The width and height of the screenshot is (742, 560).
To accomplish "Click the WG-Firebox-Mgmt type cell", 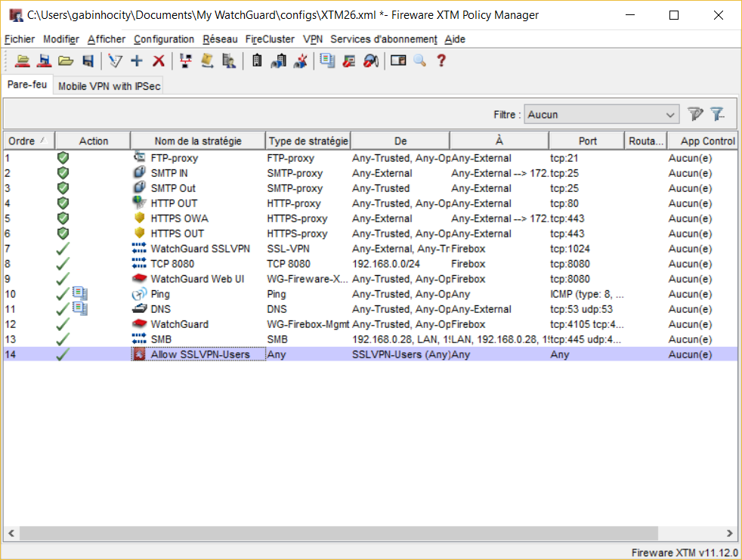I will click(308, 324).
